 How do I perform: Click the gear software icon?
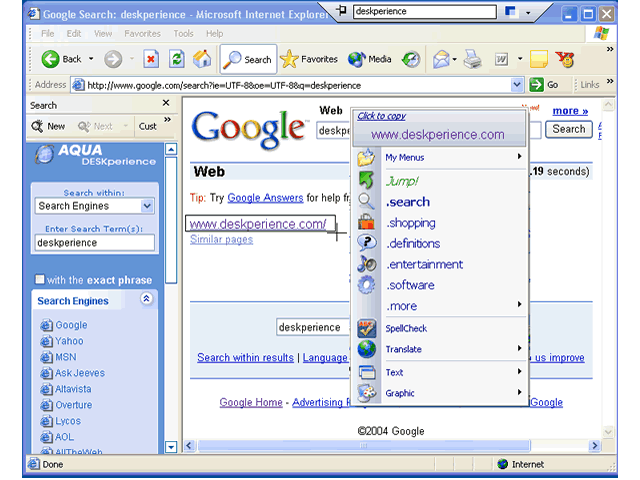click(366, 284)
